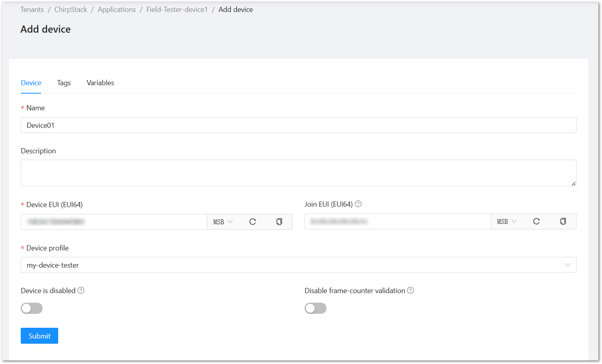The image size is (602, 364).
Task: Open the MSB dropdown for Device EUI
Action: [x=223, y=221]
